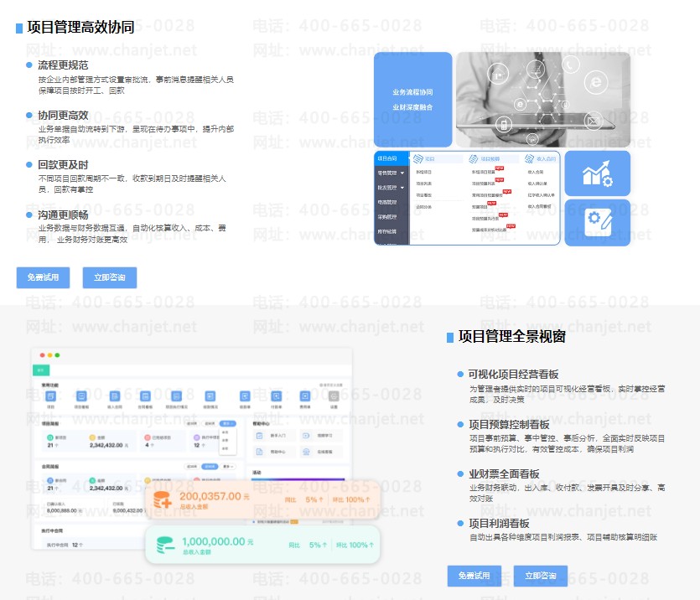700x600 pixels.
Task: Click the green coin stack minus icon
Action: click(166, 545)
